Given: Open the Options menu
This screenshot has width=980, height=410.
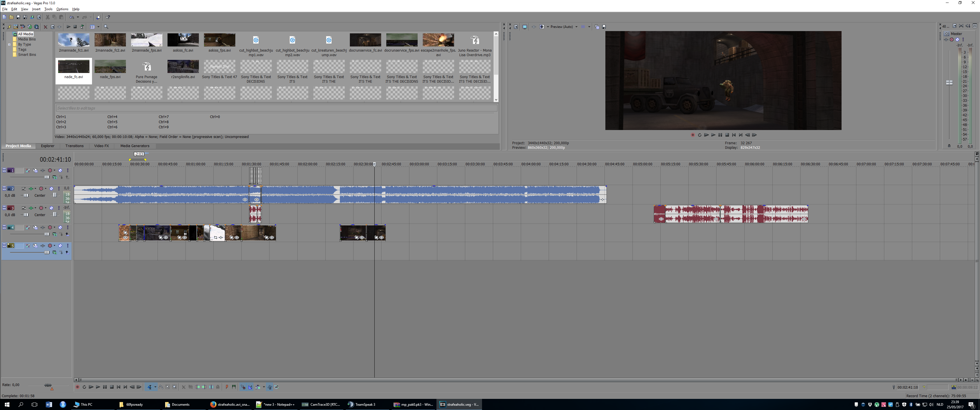Looking at the screenshot, I should pyautogui.click(x=62, y=9).
